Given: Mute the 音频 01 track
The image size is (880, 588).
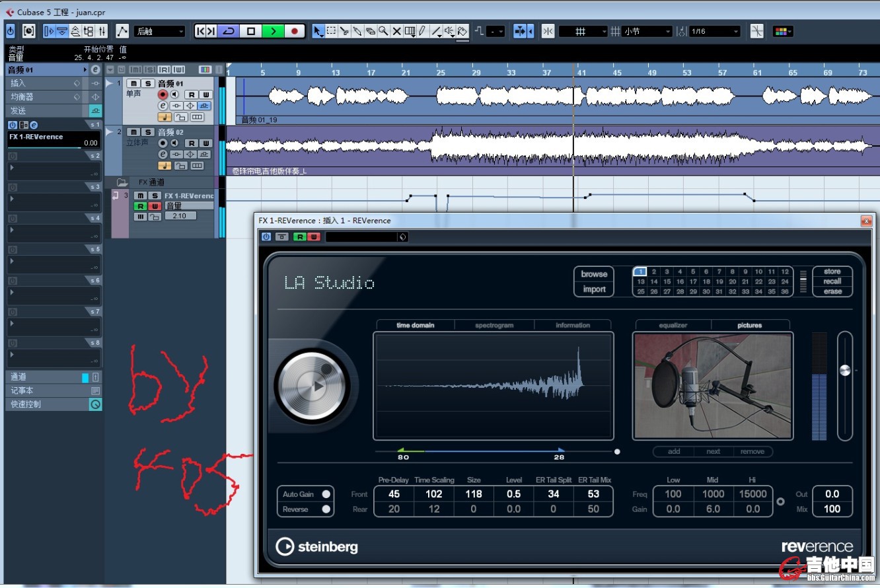Looking at the screenshot, I should 133,83.
